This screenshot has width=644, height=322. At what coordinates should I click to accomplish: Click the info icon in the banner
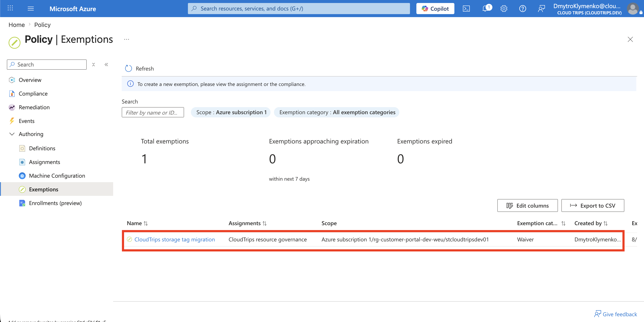(x=130, y=84)
